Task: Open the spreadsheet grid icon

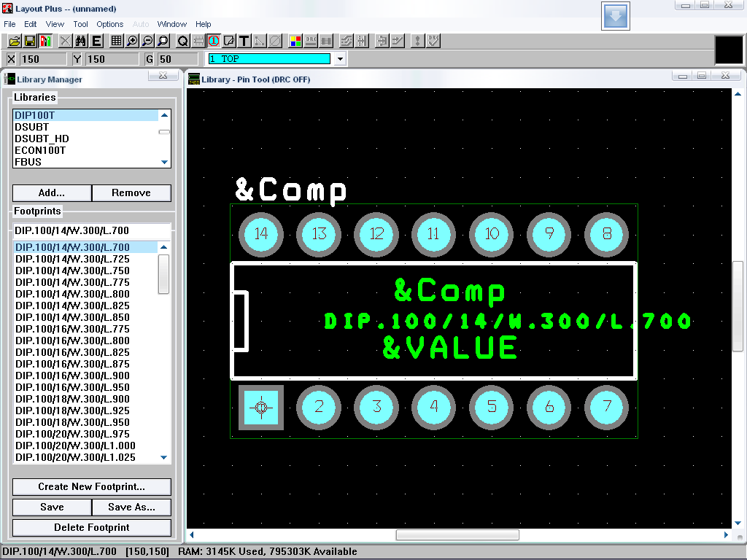Action: [116, 41]
